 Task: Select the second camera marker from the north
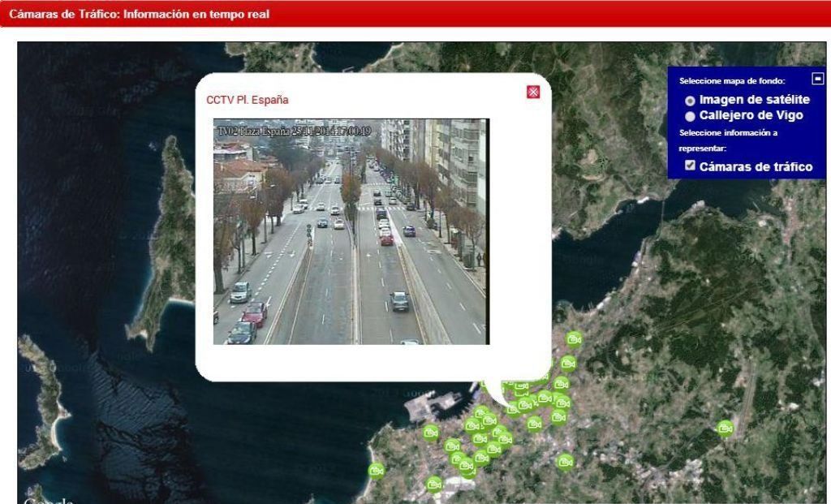click(568, 363)
